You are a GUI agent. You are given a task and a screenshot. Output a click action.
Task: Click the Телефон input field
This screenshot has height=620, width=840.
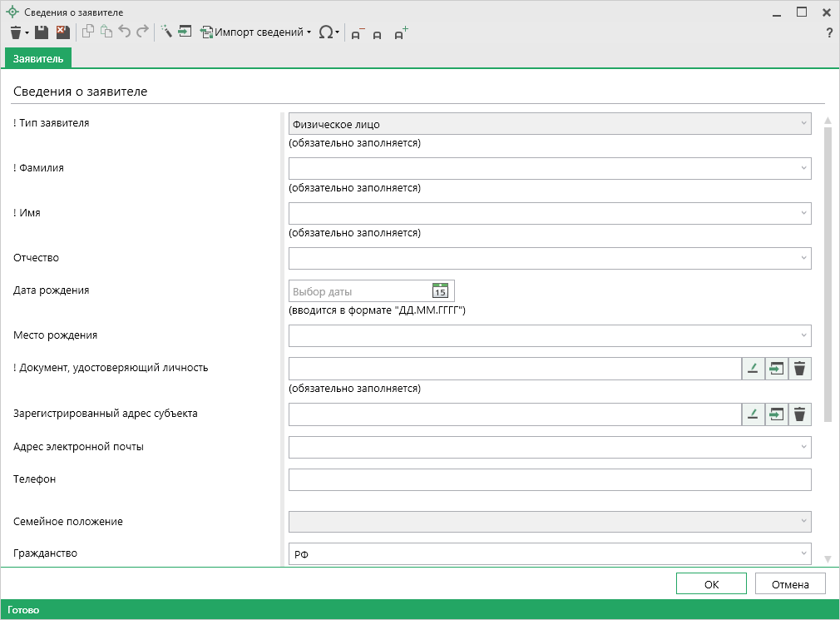[x=549, y=480]
